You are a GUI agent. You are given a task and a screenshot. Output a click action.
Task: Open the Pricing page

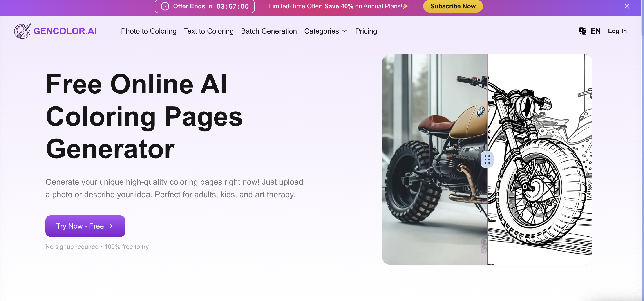tap(366, 31)
